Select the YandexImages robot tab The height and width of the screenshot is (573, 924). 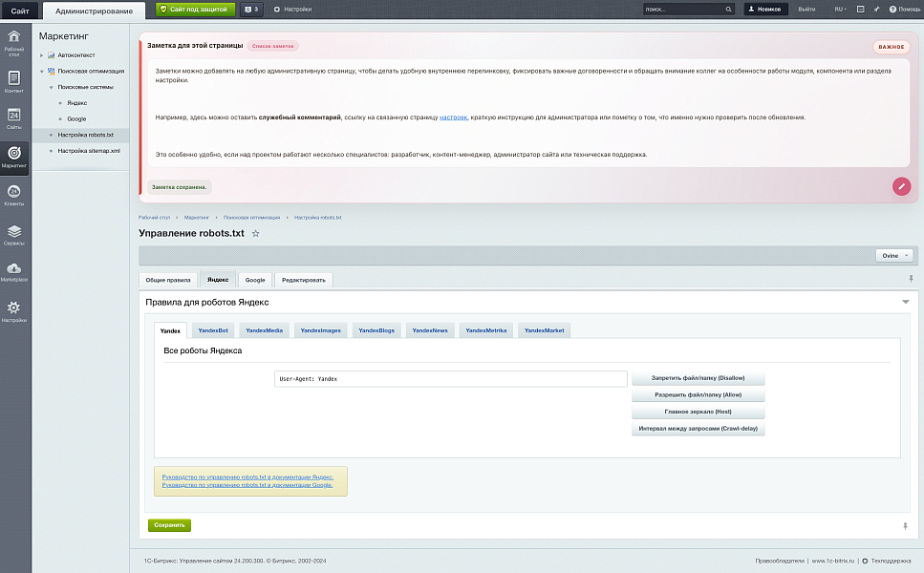coord(320,330)
